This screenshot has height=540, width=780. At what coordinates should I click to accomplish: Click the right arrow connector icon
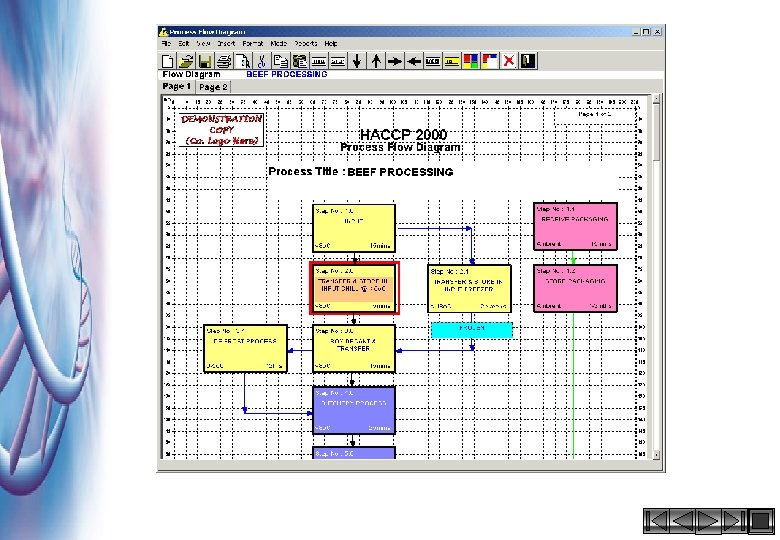(395, 61)
